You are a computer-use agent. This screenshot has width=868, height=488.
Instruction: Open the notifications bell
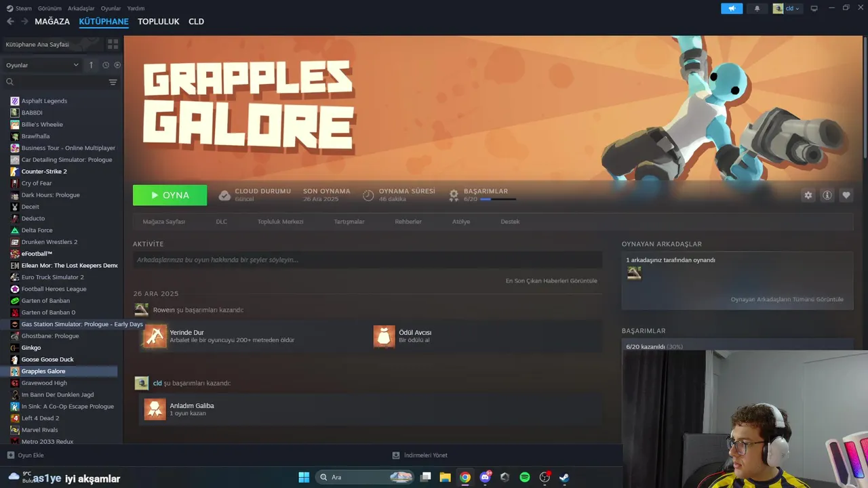click(757, 8)
